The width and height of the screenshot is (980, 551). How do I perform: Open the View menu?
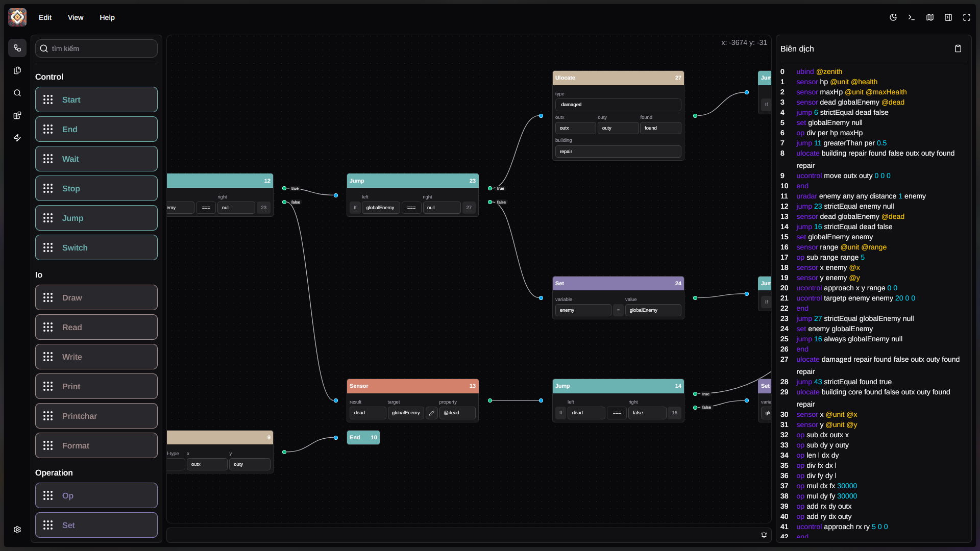coord(75,17)
